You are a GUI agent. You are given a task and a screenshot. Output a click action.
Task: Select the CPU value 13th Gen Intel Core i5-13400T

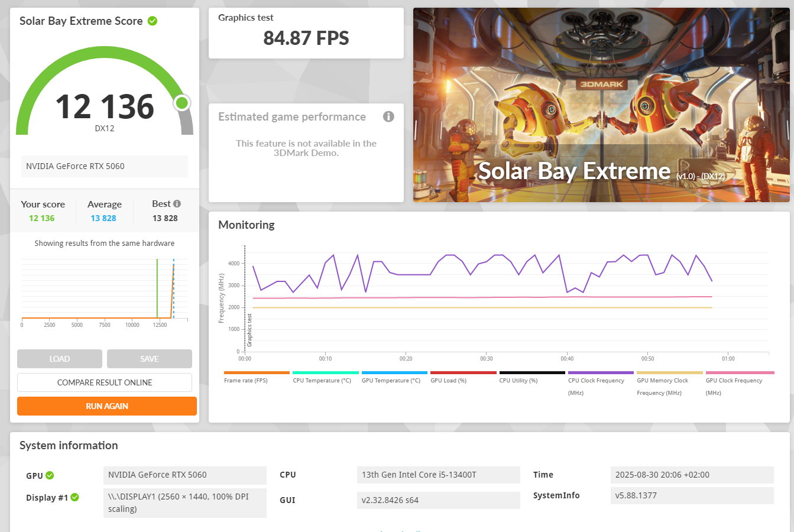[439, 475]
